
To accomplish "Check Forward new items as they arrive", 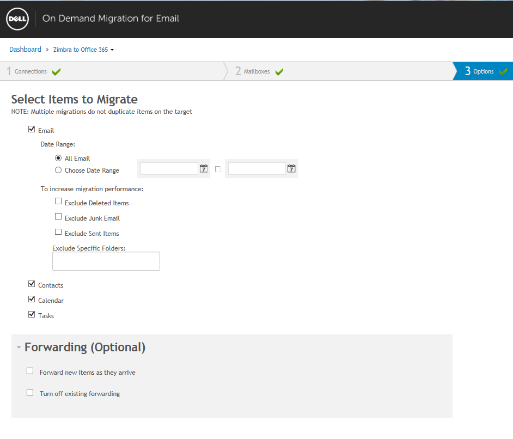I will [x=30, y=371].
